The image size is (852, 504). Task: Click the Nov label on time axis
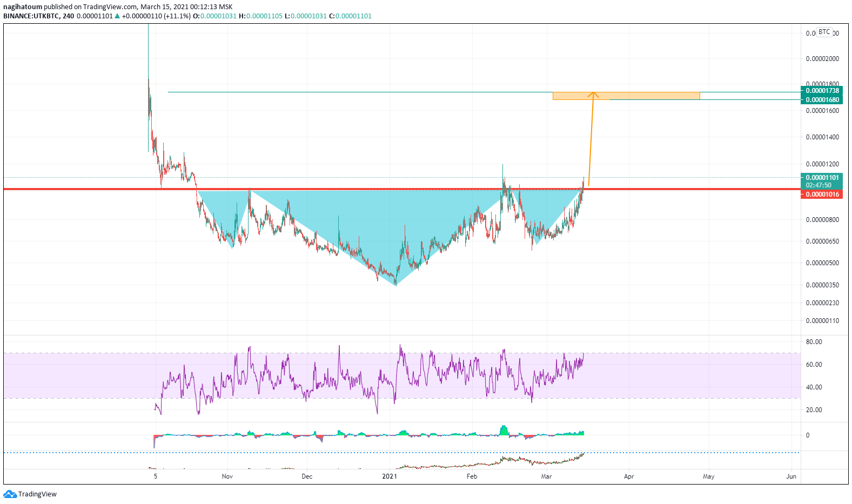click(227, 476)
